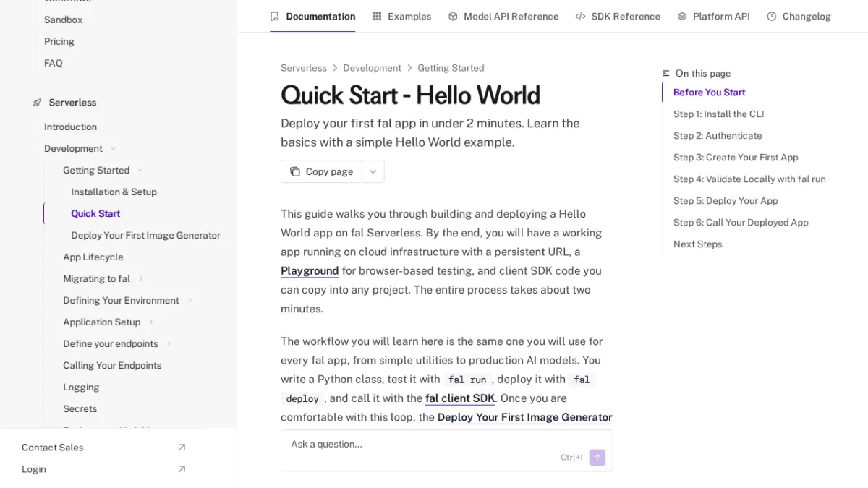The width and height of the screenshot is (868, 488).
Task: Click the send arrow in question box
Action: pyautogui.click(x=597, y=457)
